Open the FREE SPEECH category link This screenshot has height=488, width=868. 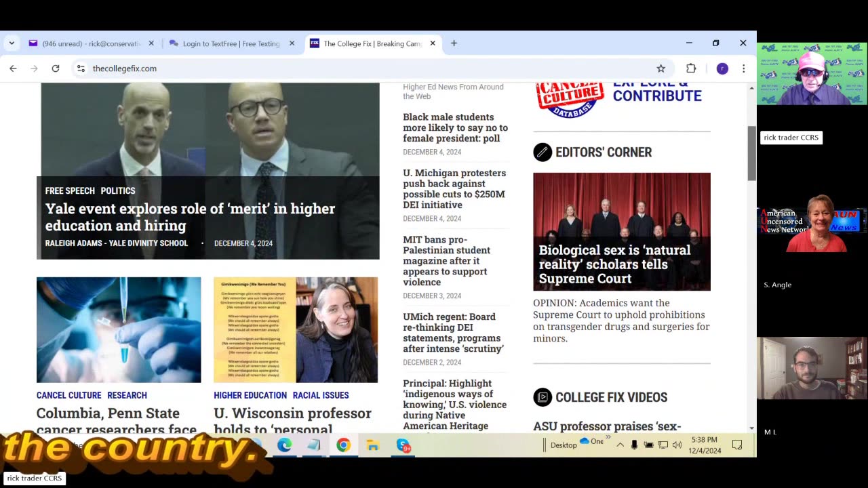tap(70, 190)
